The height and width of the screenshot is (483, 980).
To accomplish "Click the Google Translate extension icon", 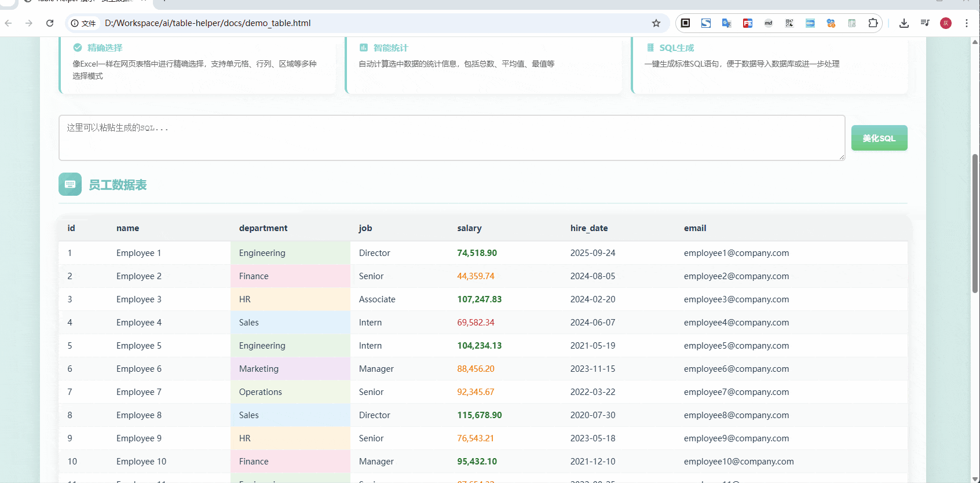I will 726,23.
